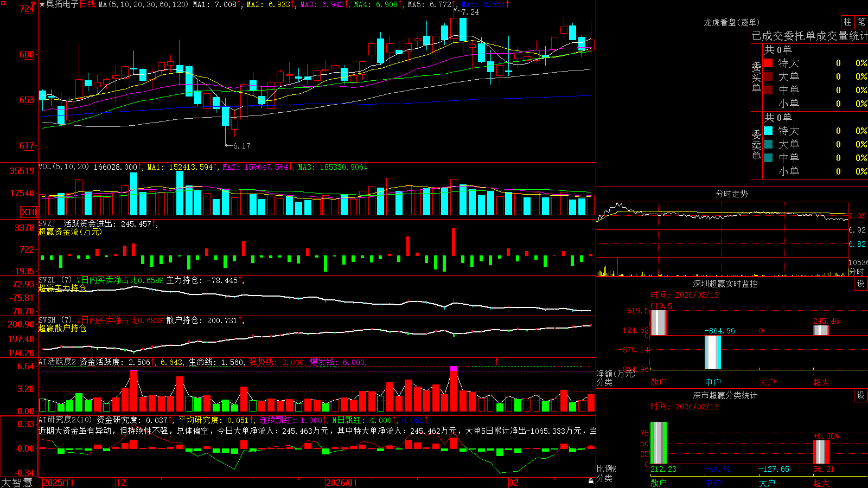
Task: Click the 分时走势 panel title
Action: 731,194
